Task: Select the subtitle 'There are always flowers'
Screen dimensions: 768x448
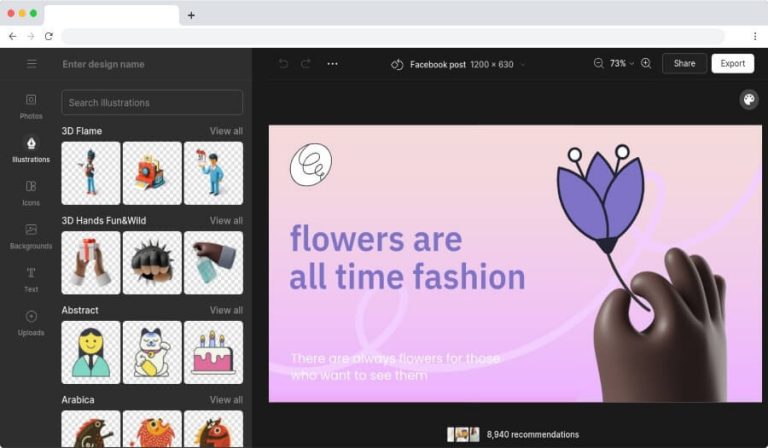Action: point(396,367)
